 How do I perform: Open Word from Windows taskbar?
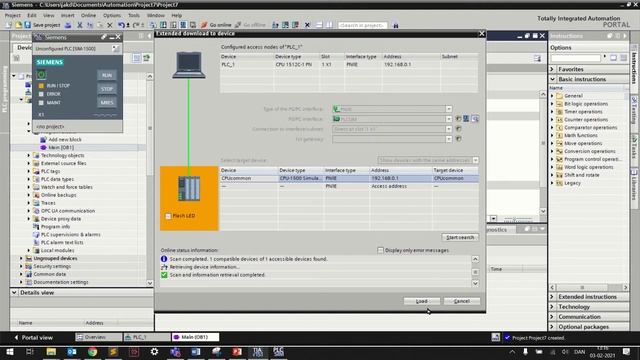click(196, 351)
